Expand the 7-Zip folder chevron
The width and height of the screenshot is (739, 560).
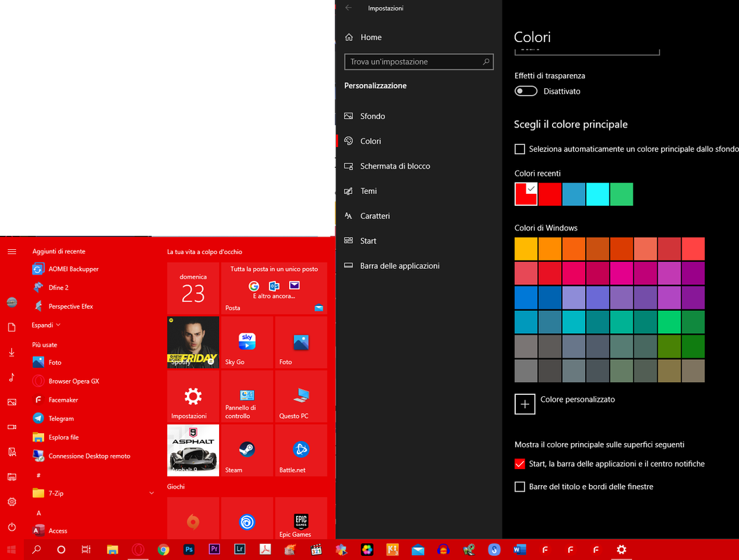152,493
